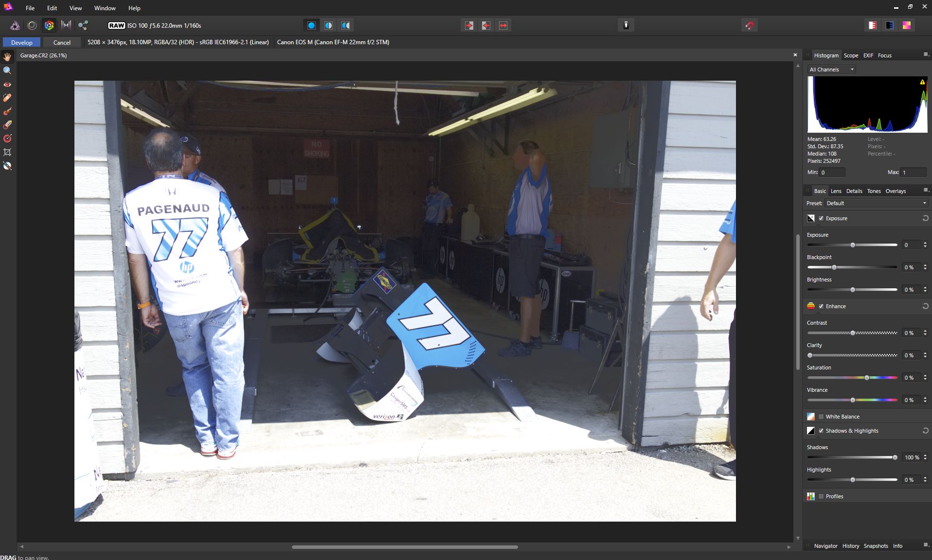Viewport: 932px width, 560px height.
Task: Open the File menu
Action: pos(30,8)
